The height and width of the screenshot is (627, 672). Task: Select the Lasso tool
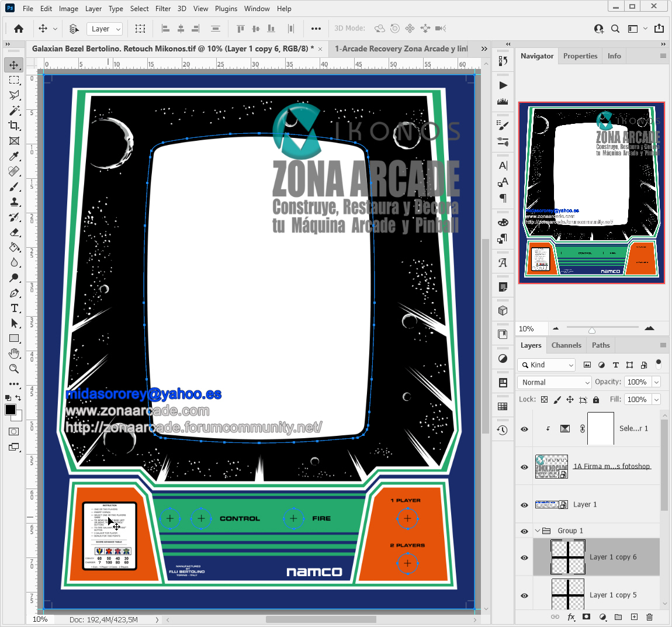pos(14,95)
